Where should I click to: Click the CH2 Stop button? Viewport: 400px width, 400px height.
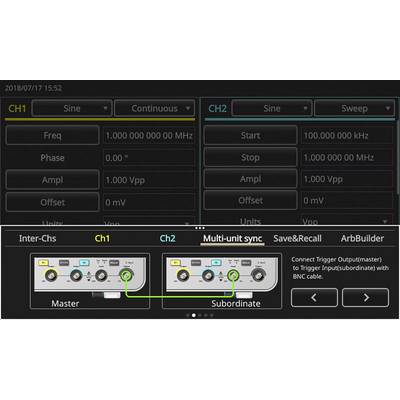pos(250,157)
